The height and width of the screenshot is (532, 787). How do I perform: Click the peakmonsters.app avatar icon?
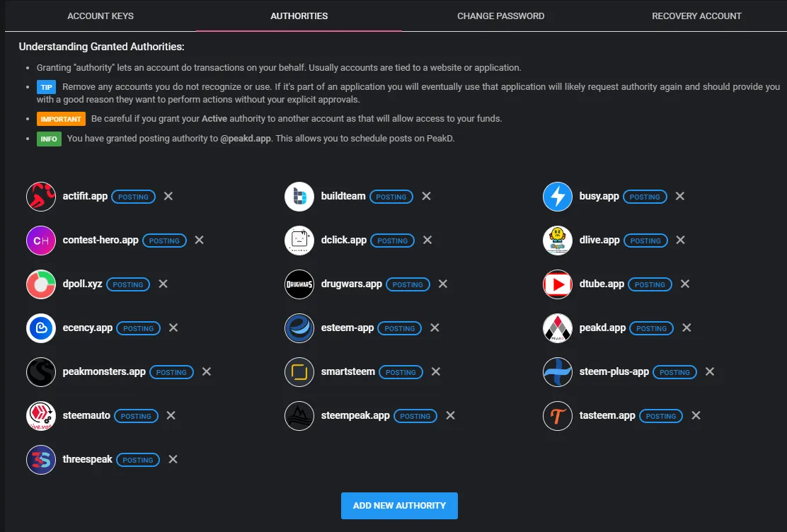click(x=40, y=372)
